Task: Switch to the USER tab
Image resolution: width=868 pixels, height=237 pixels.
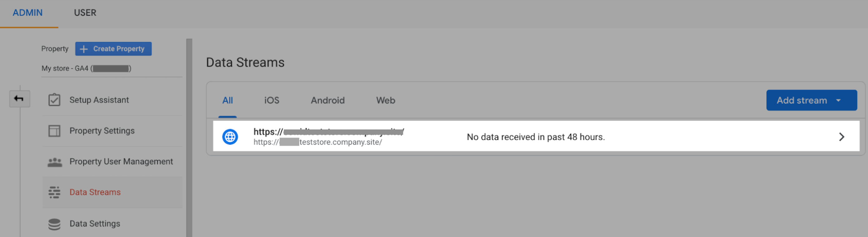Action: (x=85, y=13)
